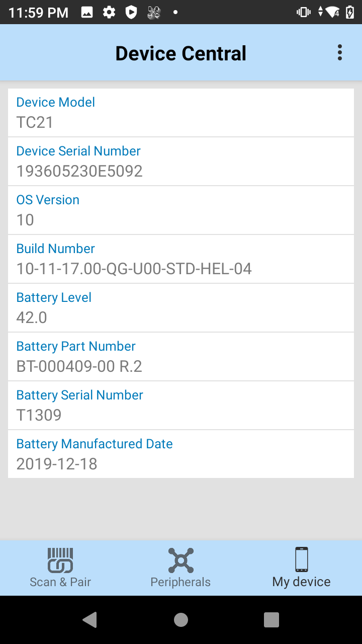Tap the settings gear in status bar

(109, 12)
